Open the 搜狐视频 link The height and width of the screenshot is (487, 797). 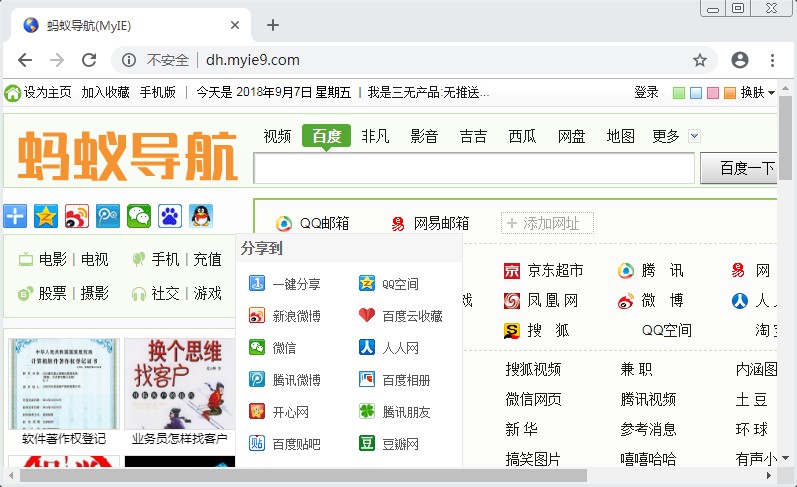(533, 369)
